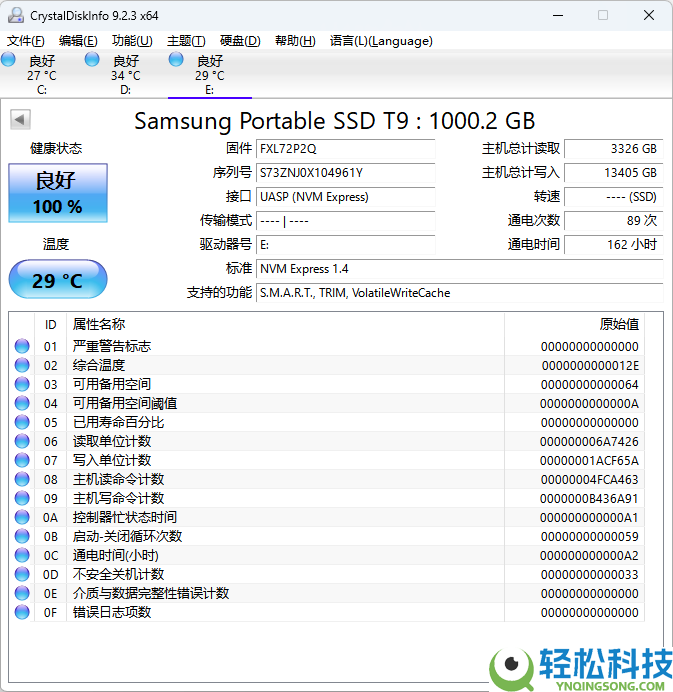Screen dimensions: 673x692
Task: Click the firmware FXL72P2Q field
Action: click(345, 149)
